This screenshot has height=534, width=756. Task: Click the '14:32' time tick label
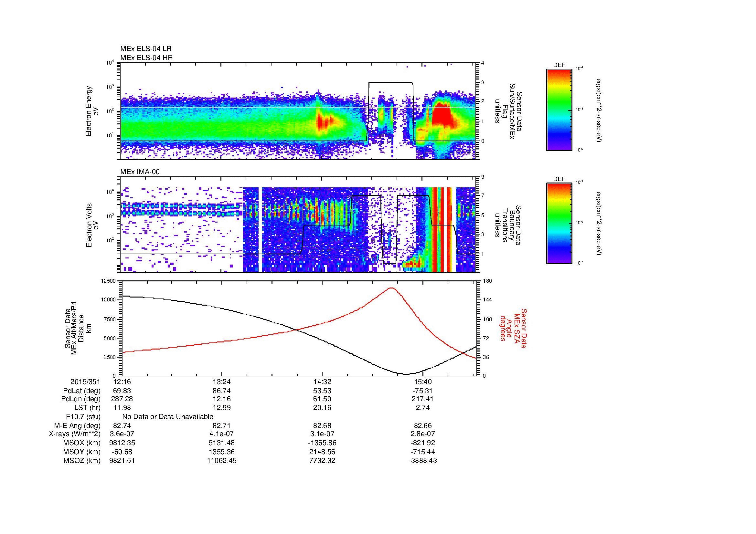(322, 382)
